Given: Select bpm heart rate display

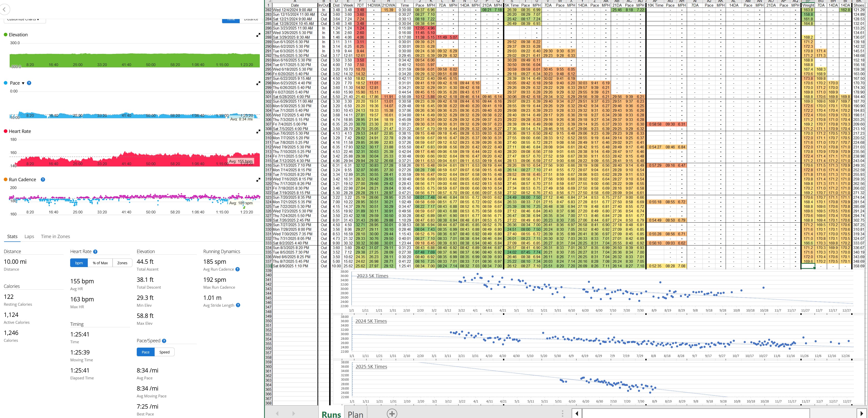Looking at the screenshot, I should point(79,263).
